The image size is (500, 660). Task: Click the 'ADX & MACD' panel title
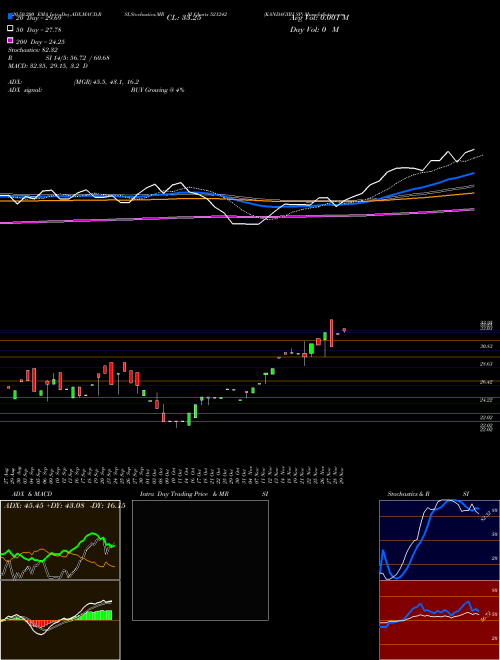tap(30, 494)
